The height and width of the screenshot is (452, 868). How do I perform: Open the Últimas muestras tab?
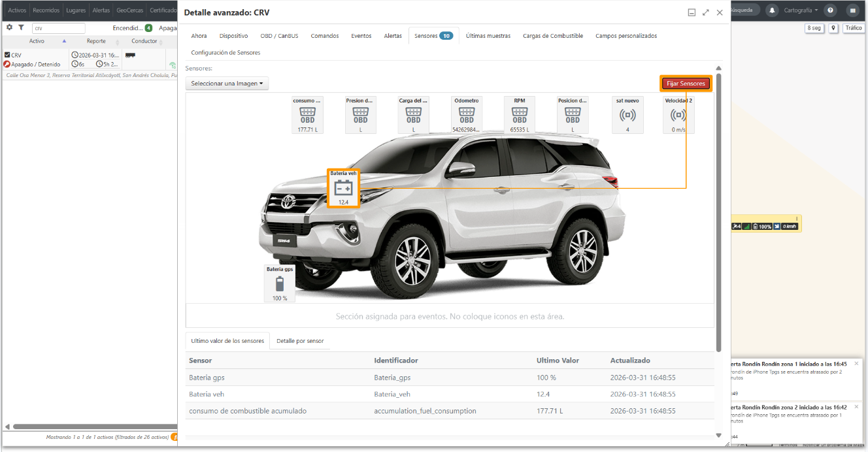[x=488, y=36]
